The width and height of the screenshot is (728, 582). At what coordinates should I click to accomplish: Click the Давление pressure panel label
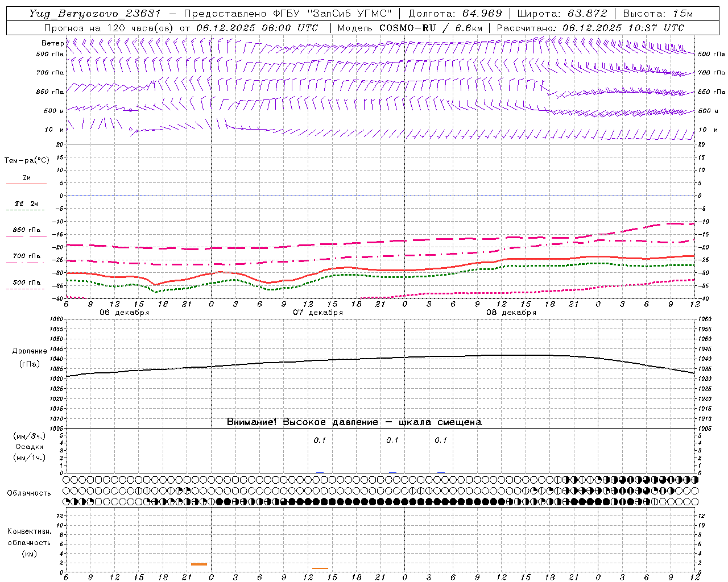pyautogui.click(x=30, y=351)
